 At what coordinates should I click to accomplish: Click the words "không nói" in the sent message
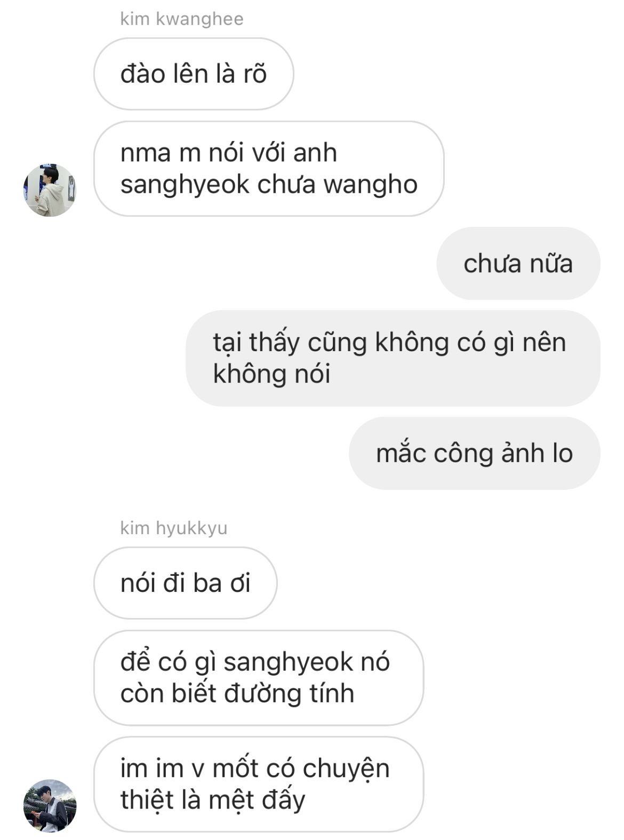[272, 373]
